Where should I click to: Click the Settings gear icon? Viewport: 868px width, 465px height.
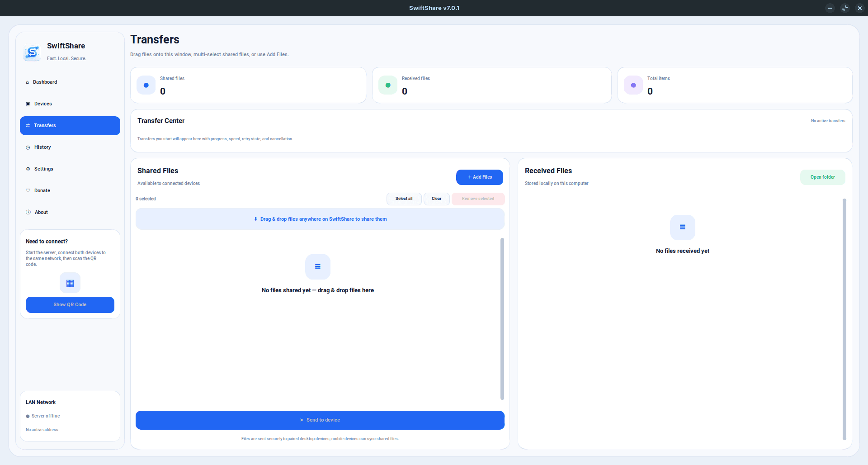click(x=28, y=169)
